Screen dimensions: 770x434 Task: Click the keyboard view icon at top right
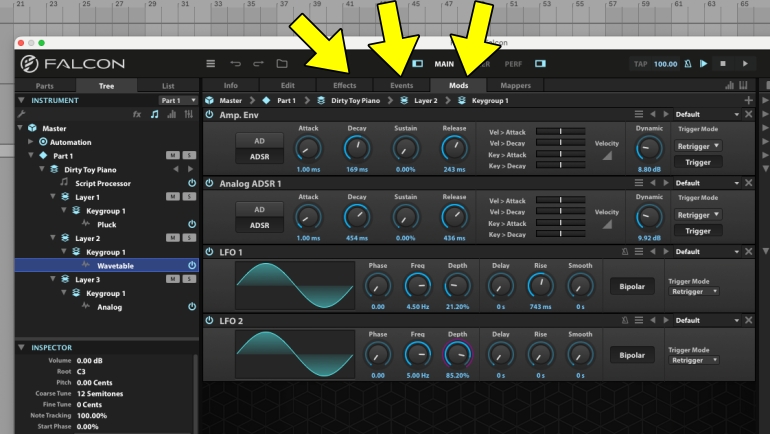(743, 85)
